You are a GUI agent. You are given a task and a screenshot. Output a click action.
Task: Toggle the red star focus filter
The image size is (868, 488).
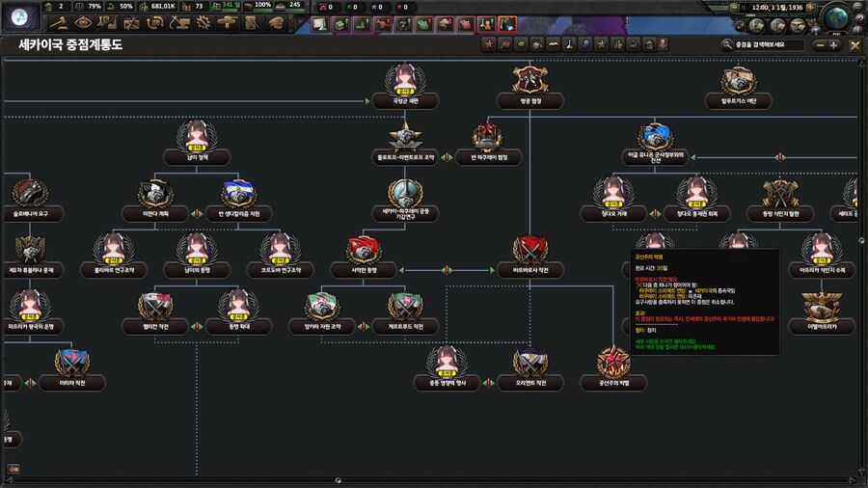pyautogui.click(x=488, y=44)
